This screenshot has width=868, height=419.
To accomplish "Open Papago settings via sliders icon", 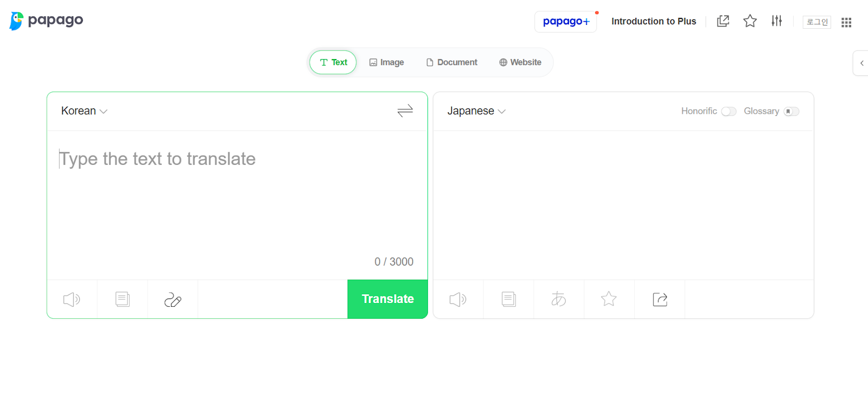I will pos(776,21).
